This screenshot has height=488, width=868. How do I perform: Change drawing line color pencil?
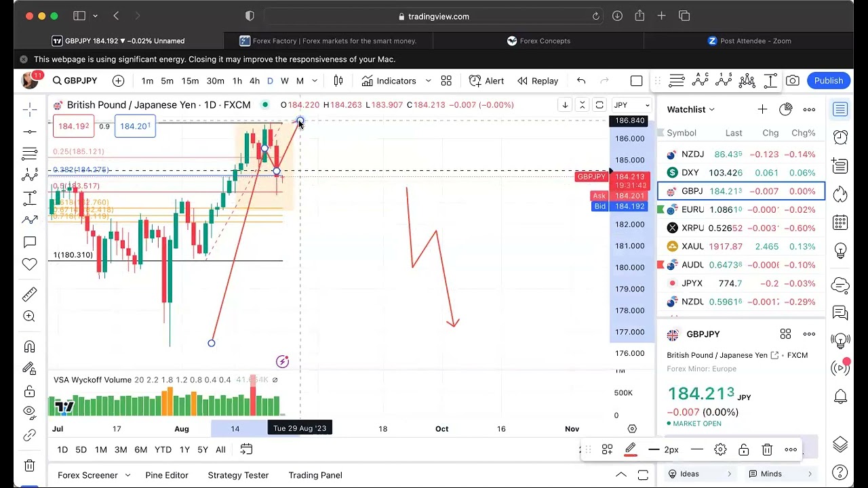[x=630, y=449]
